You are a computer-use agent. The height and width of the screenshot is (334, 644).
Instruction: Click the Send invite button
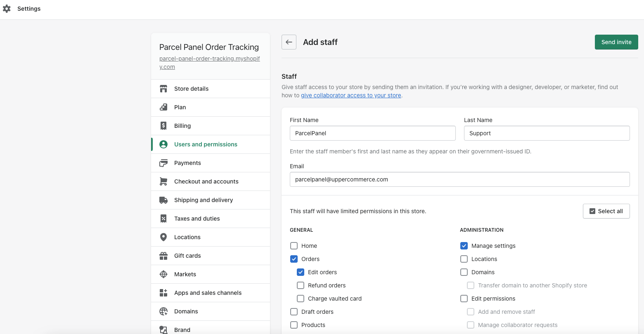coord(616,42)
